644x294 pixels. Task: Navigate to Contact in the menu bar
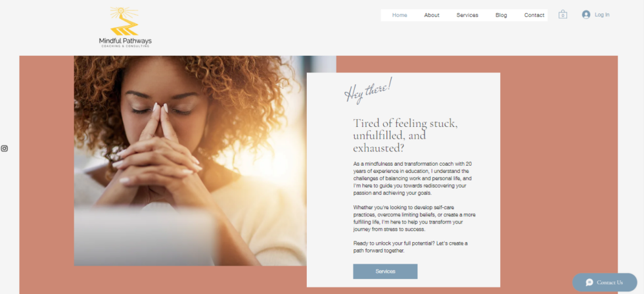pos(534,15)
